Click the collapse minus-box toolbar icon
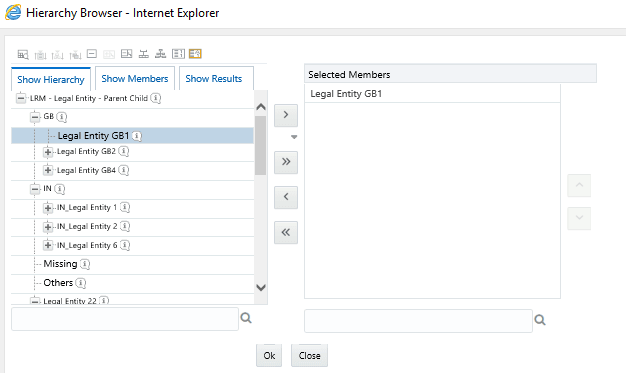This screenshot has width=626, height=373. [92, 54]
